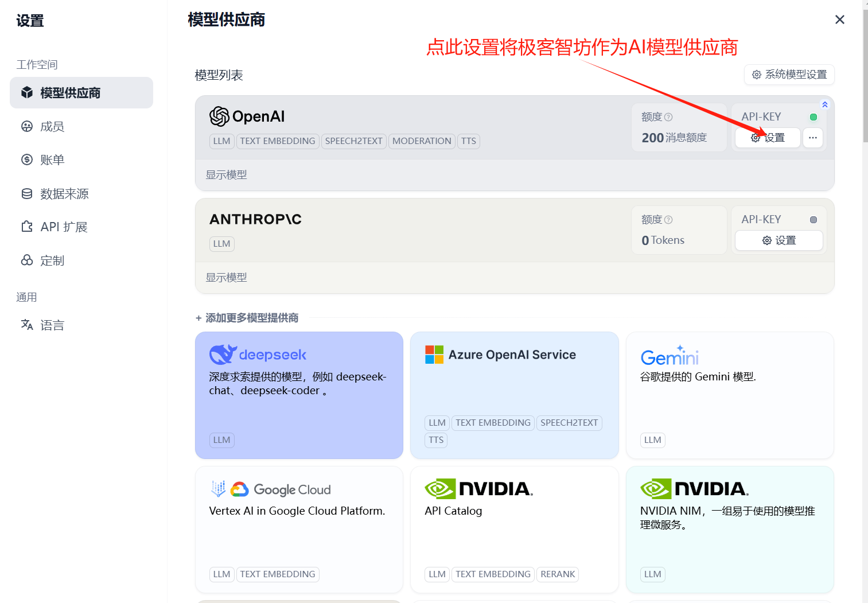Click 添加更多模型提供商 heading
The height and width of the screenshot is (603, 868).
point(252,318)
